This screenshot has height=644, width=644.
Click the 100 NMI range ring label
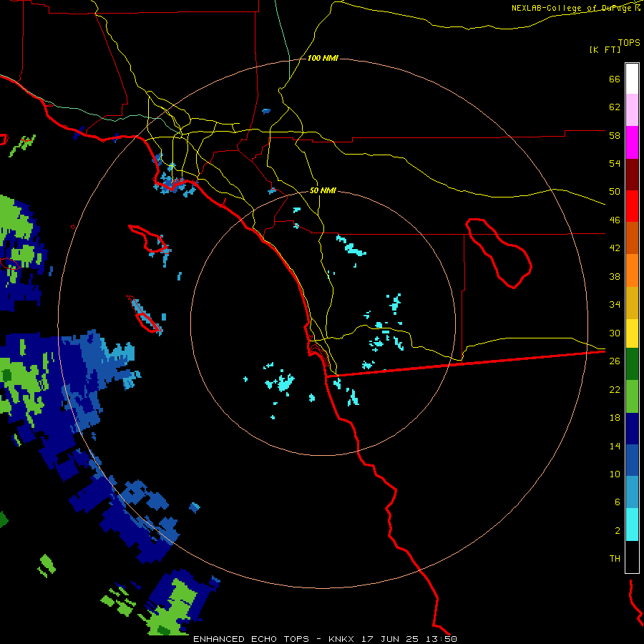[x=323, y=59]
